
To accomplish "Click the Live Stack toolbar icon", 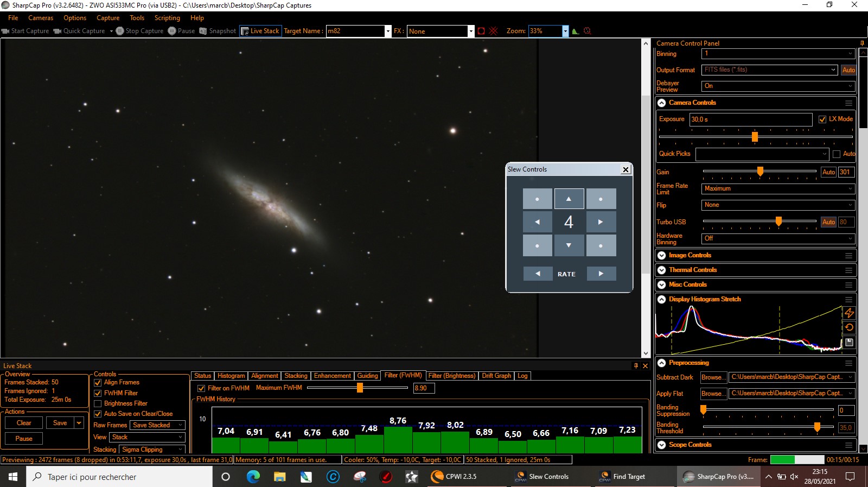I will click(x=245, y=31).
